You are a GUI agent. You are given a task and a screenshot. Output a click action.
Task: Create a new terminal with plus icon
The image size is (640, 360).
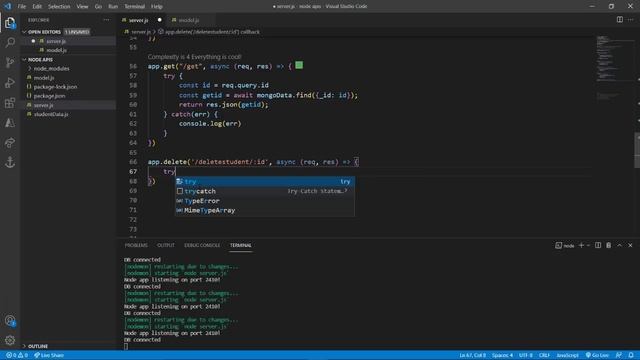click(x=581, y=245)
